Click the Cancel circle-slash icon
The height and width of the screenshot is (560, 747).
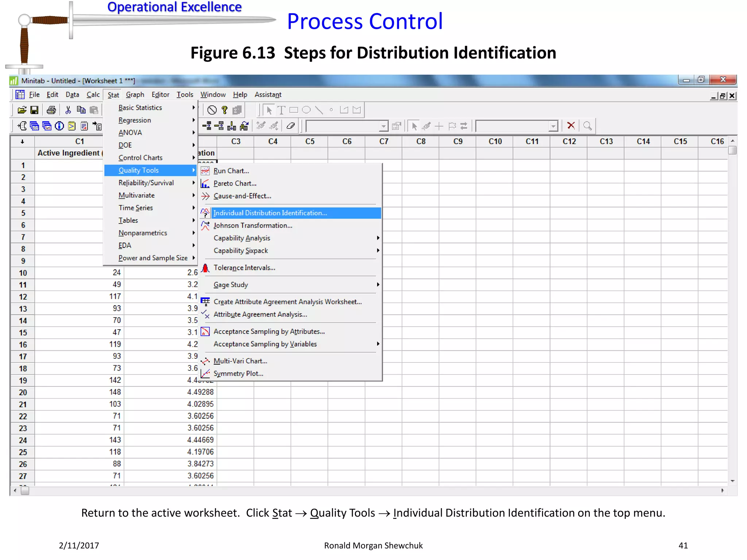tap(212, 110)
